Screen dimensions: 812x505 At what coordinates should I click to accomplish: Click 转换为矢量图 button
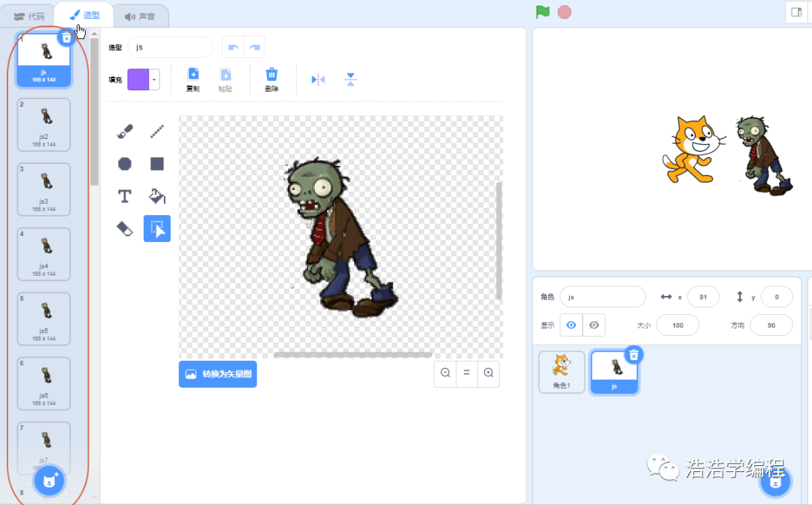pos(218,373)
